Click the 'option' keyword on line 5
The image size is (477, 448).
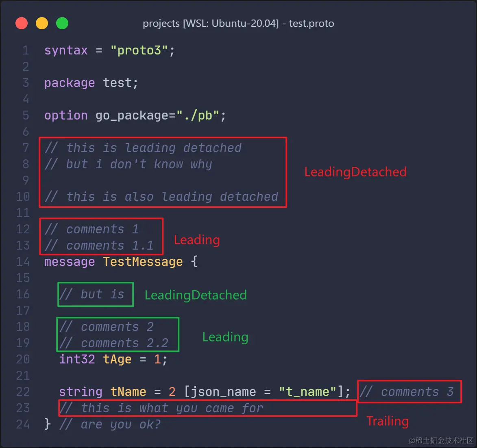click(66, 115)
